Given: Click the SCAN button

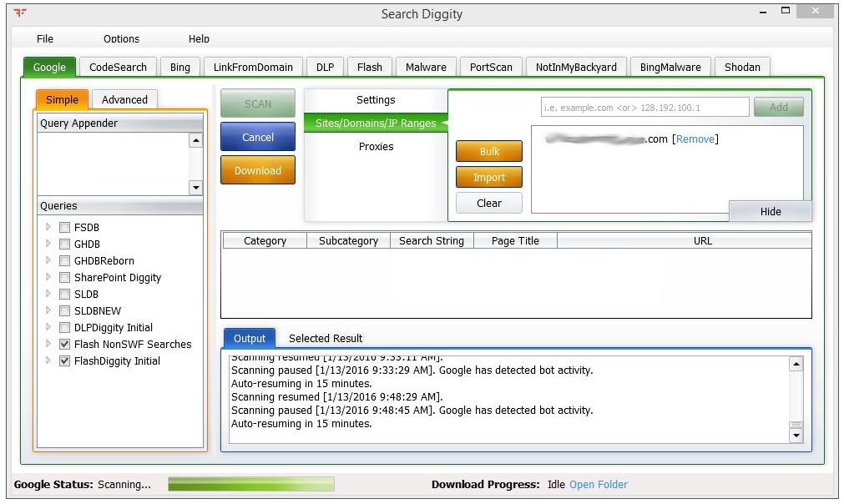Looking at the screenshot, I should 258,103.
